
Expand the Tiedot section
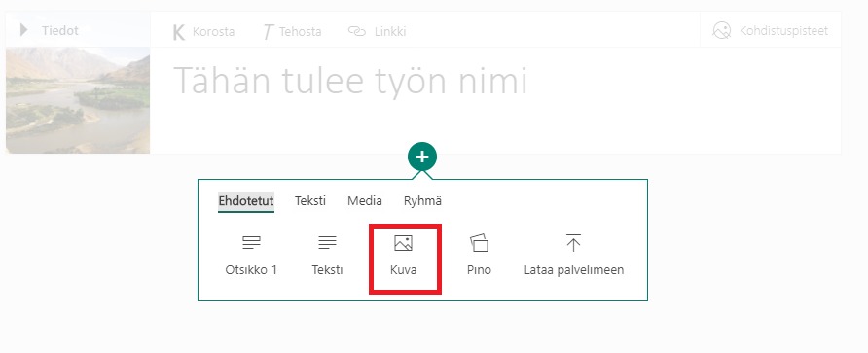coord(49,30)
